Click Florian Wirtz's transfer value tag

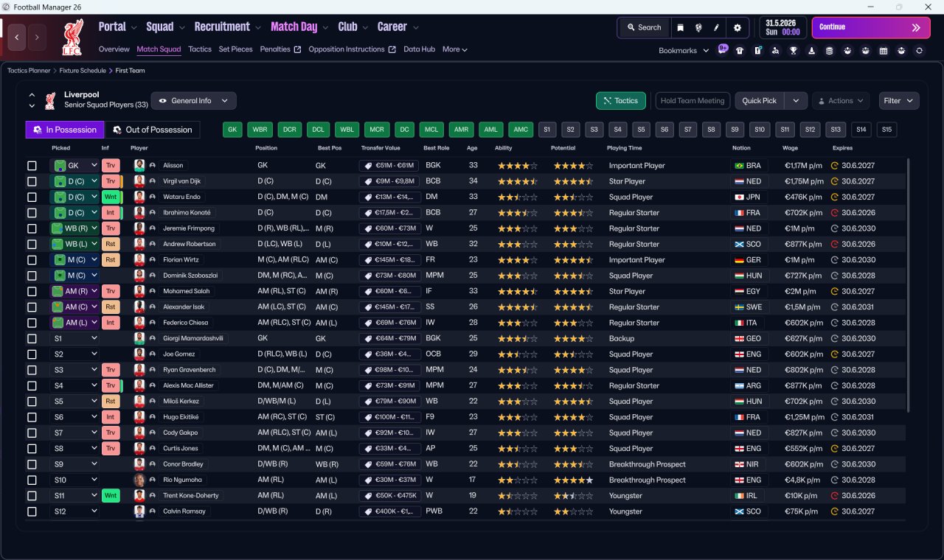tap(390, 260)
